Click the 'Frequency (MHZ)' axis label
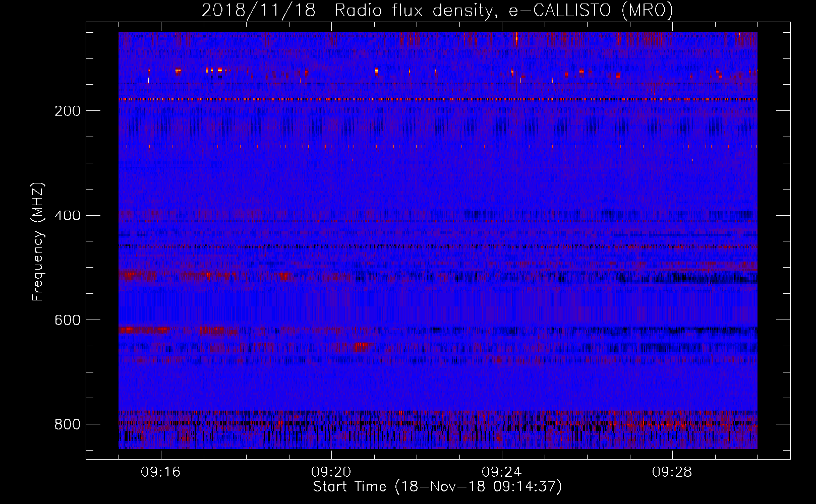This screenshot has height=504, width=816. tap(38, 242)
